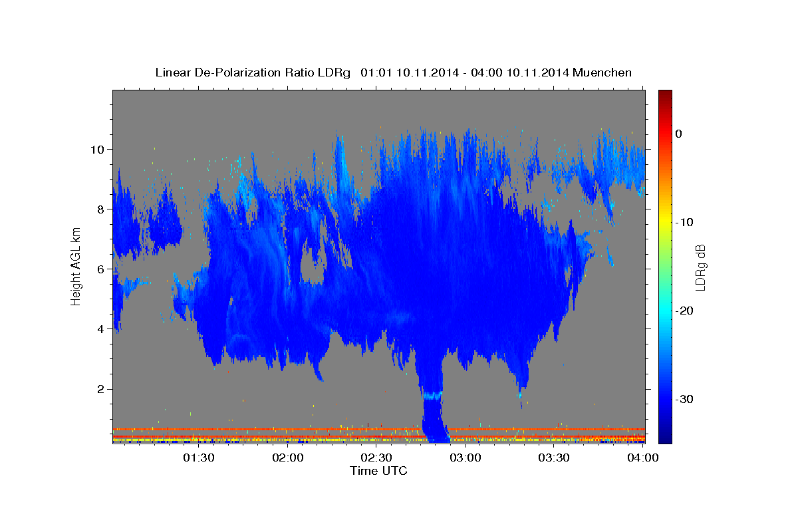Click the '02:30' time axis label
Viewport: 798px width, 532px height.
(x=376, y=458)
